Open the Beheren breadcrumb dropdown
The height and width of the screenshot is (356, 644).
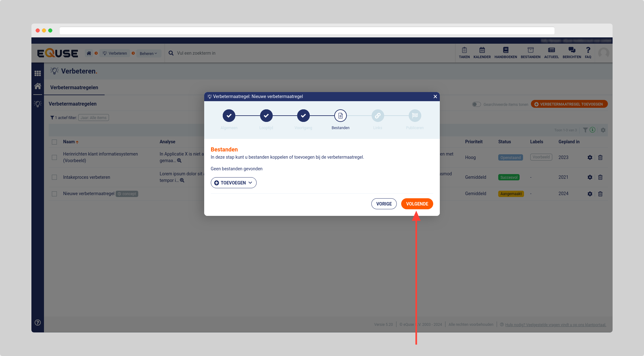148,53
